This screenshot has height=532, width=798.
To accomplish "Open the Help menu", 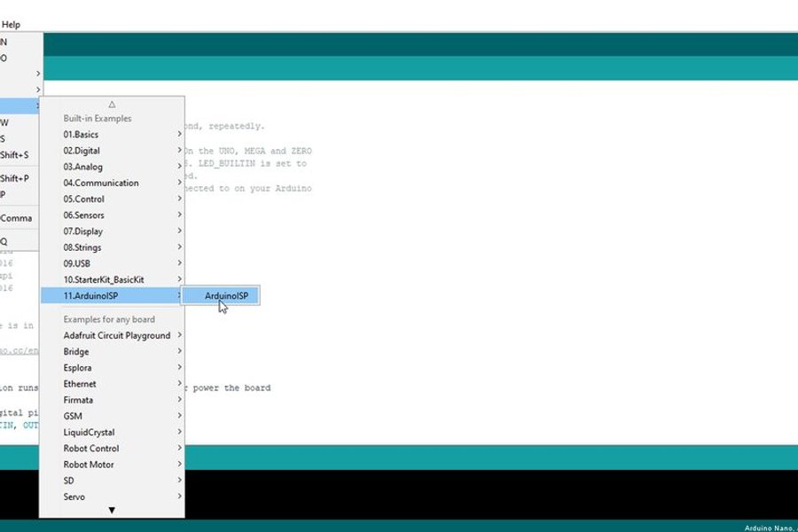I will 11,25.
